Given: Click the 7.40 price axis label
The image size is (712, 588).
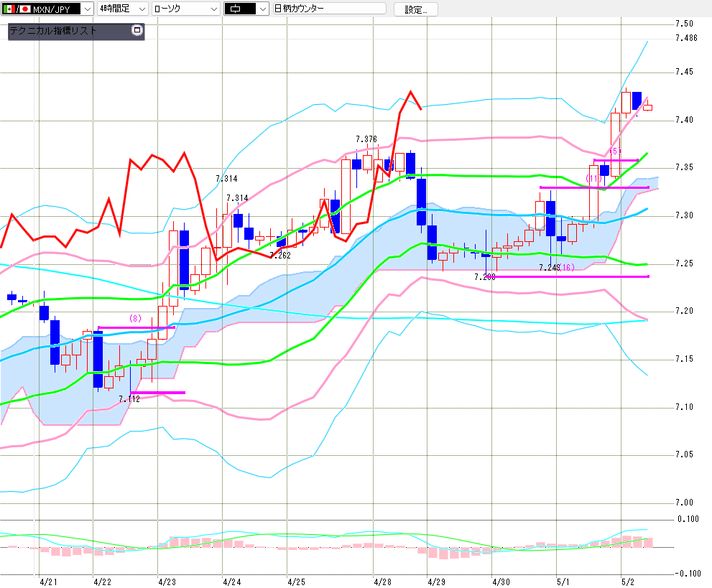Looking at the screenshot, I should coord(684,120).
